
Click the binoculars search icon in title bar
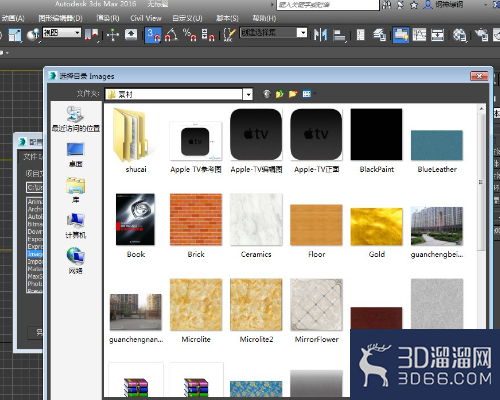pos(387,5)
